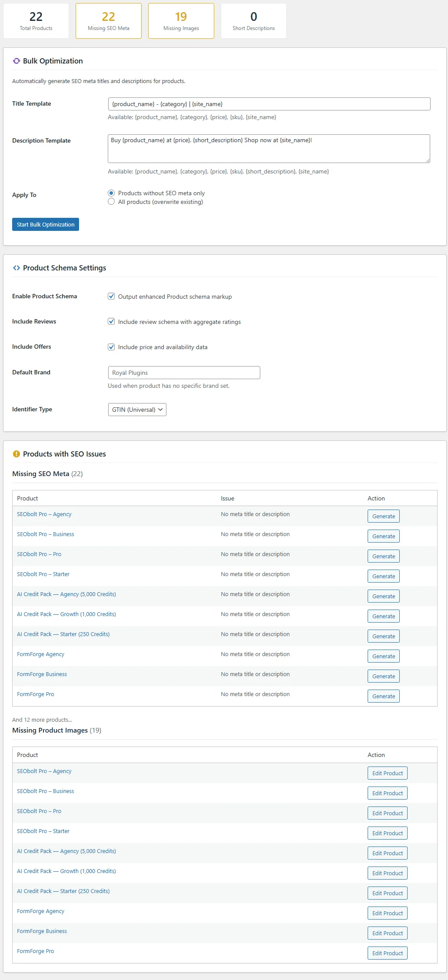Screen dimensions: 448x980
Task: Edit Product for SEObolt Pro – Agency
Action: click(x=388, y=773)
